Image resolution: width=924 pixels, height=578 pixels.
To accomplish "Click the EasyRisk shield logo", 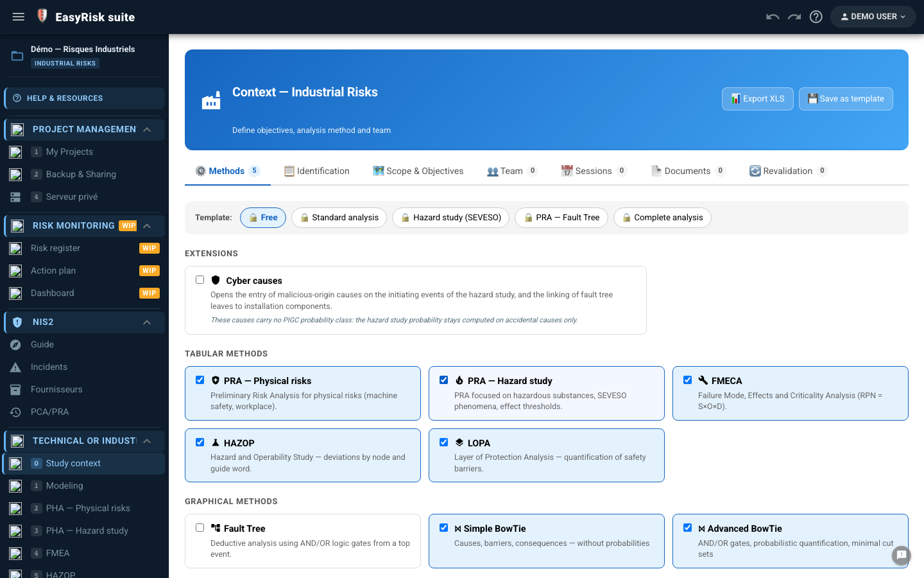I will (x=42, y=16).
